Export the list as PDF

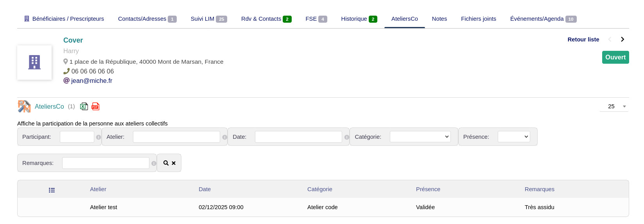95,106
